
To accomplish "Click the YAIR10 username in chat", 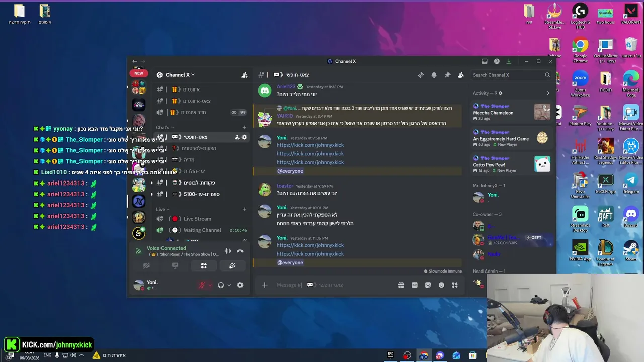I will (284, 116).
